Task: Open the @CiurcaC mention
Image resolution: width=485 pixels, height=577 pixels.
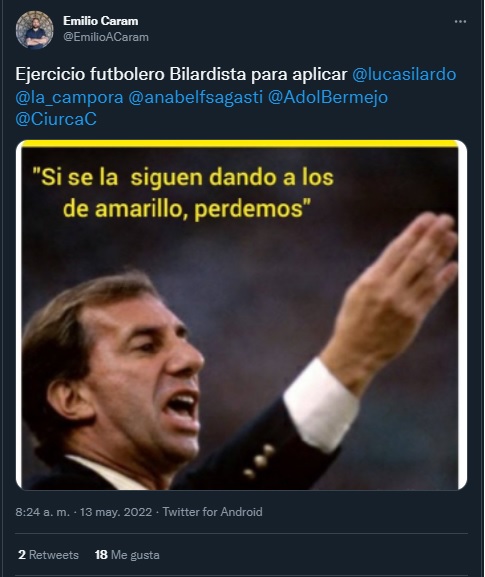Action: coord(56,119)
